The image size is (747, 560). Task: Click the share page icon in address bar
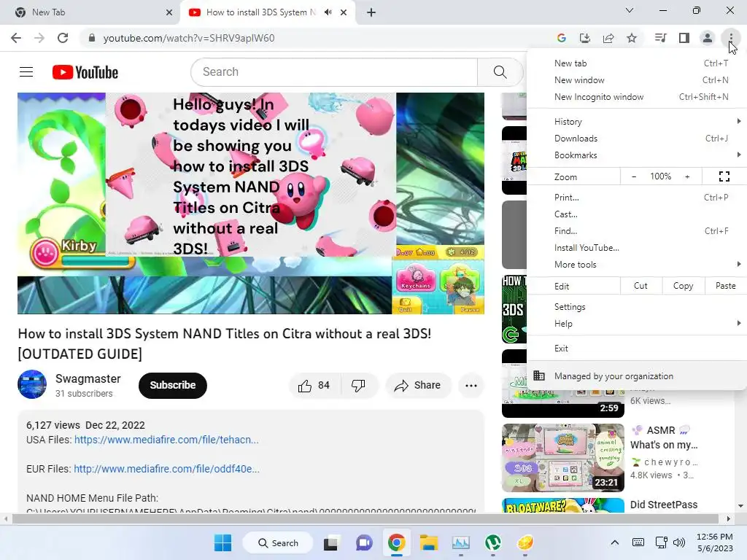(608, 38)
